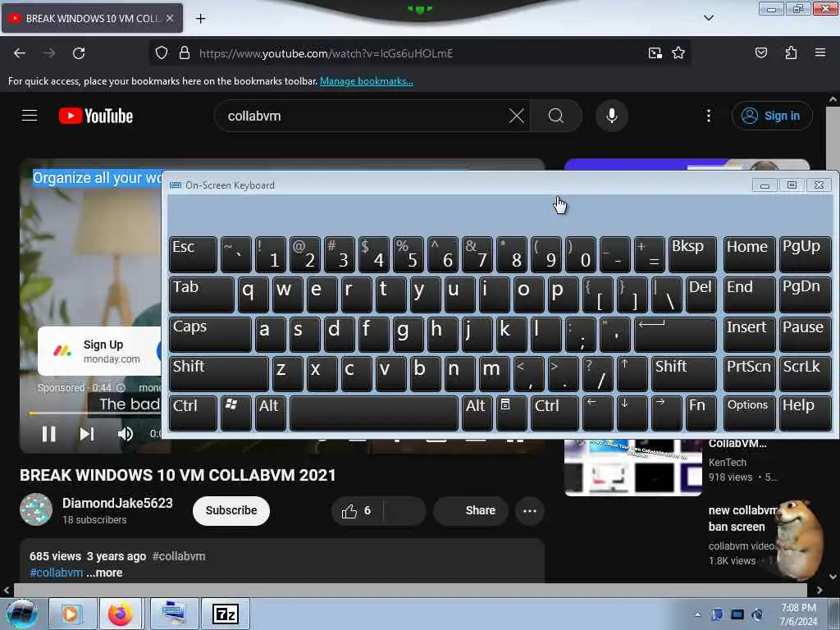
Task: Toggle Caps key on On-Screen Keyboard
Action: click(x=210, y=335)
